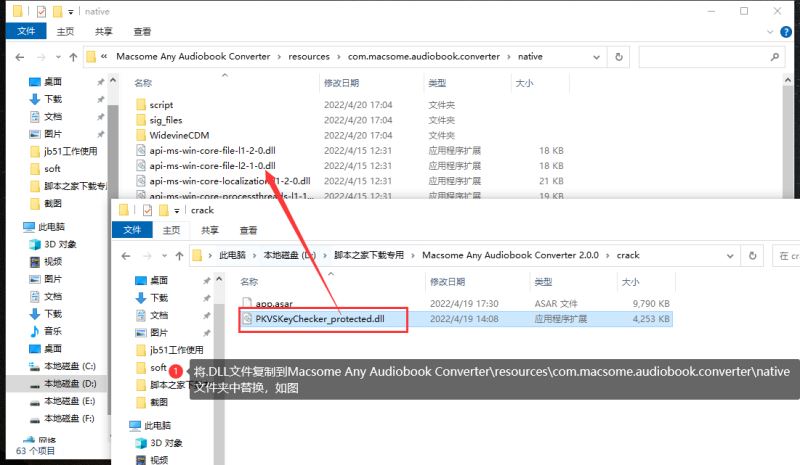Click Macsome Any Audiobook Converter 2.0.0 breadcrumb
Screen dimensions: 800x465
510,255
